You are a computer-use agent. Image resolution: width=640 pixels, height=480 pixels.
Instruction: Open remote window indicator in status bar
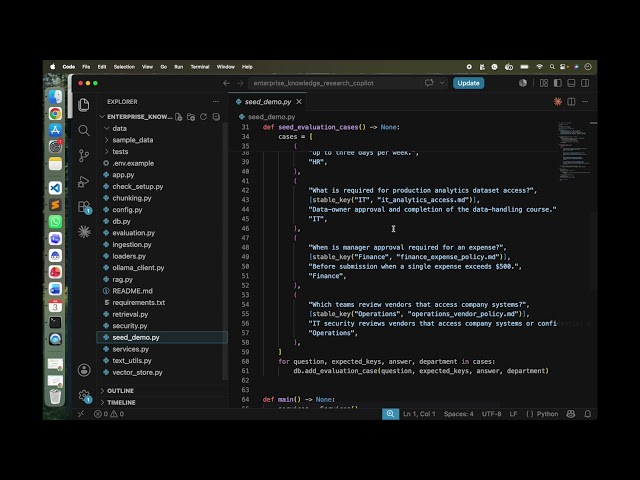(x=81, y=414)
